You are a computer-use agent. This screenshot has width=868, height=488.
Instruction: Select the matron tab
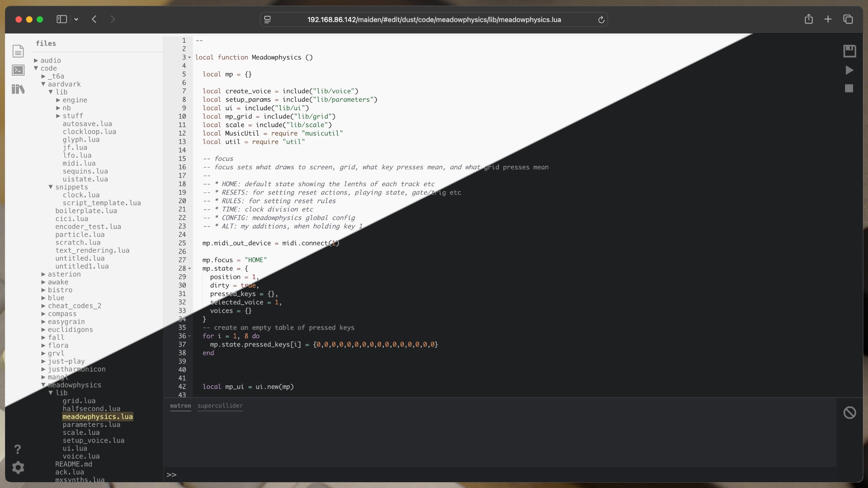coord(180,406)
